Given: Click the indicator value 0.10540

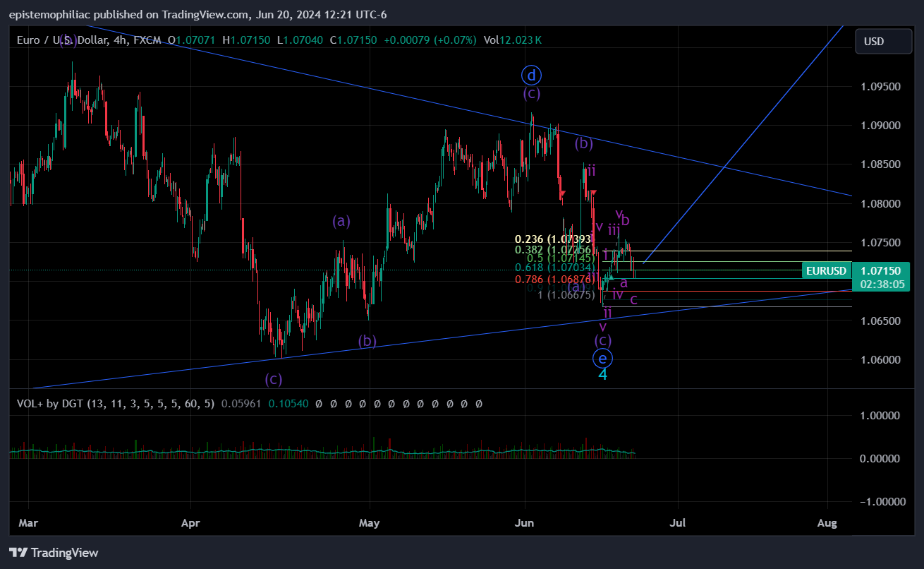Looking at the screenshot, I should tap(288, 404).
